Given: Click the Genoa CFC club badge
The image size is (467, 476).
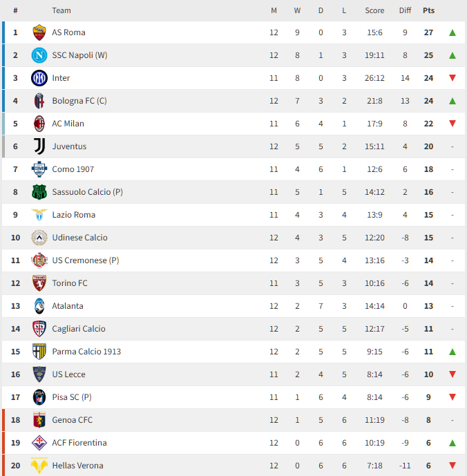Looking at the screenshot, I should coord(39,420).
